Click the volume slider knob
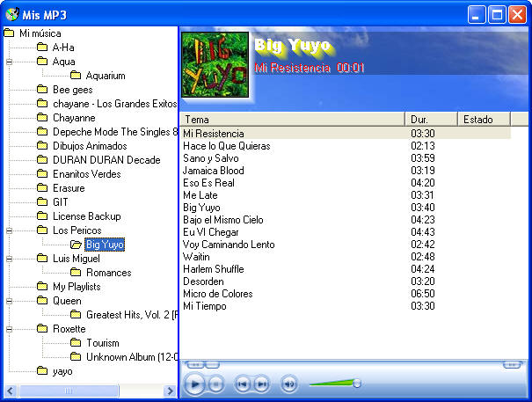This screenshot has height=402, width=532. pos(357,384)
